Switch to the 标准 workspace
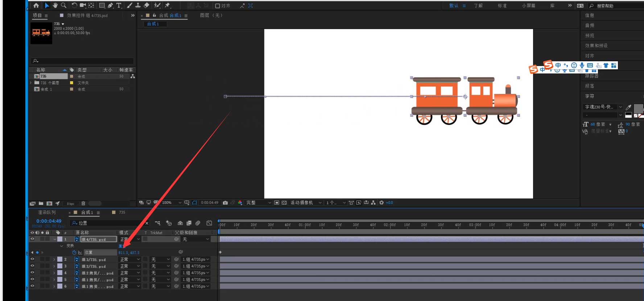644x301 pixels. [502, 6]
